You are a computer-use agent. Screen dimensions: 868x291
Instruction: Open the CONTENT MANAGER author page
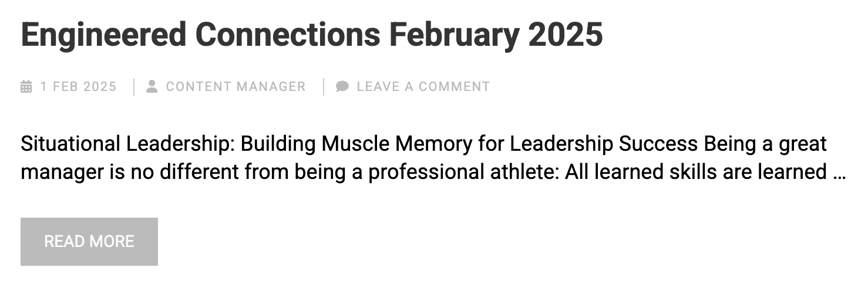235,87
